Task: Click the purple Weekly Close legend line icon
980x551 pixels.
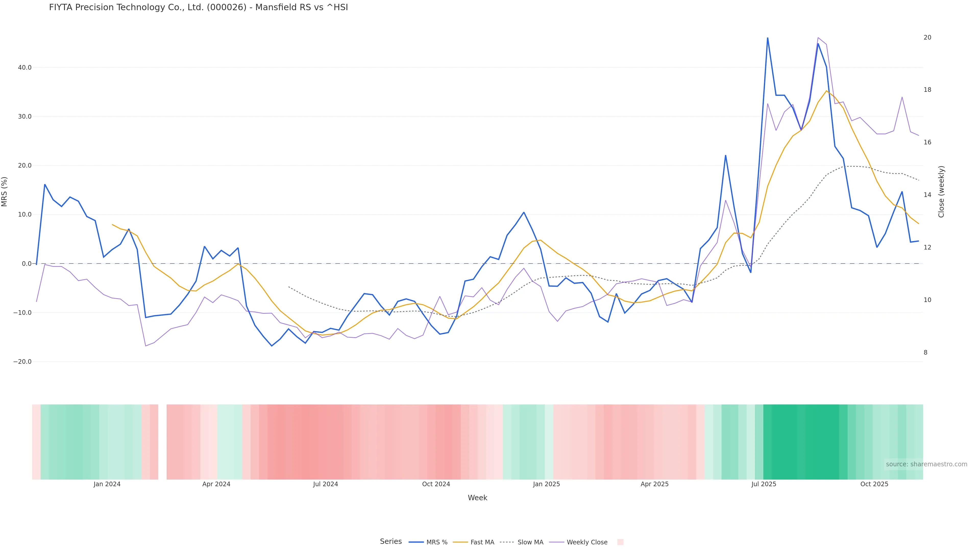Action: click(x=557, y=542)
